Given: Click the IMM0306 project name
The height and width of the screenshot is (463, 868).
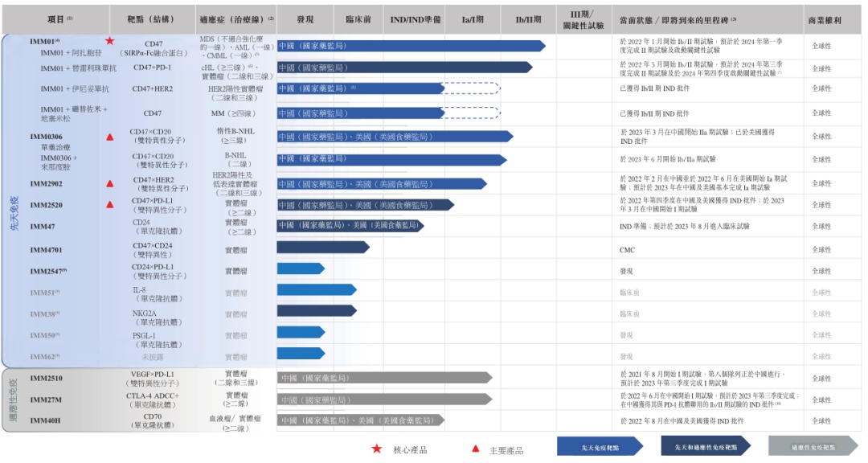Looking at the screenshot, I should (46, 137).
